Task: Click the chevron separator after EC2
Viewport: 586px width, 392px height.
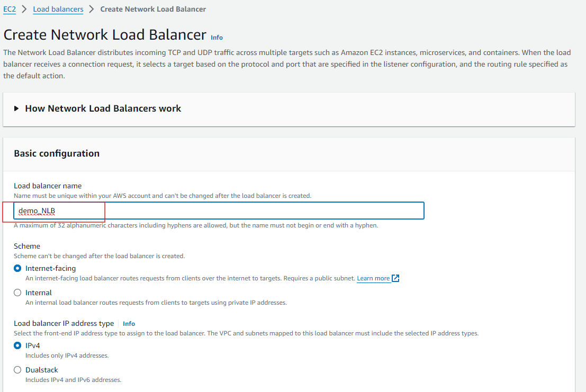Action: 24,9
